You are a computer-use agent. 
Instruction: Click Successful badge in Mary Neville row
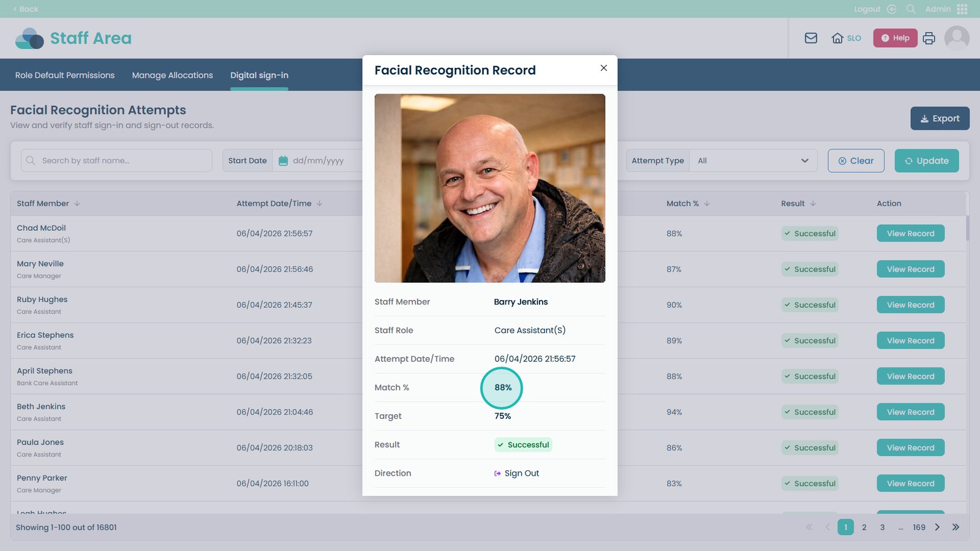click(x=809, y=269)
